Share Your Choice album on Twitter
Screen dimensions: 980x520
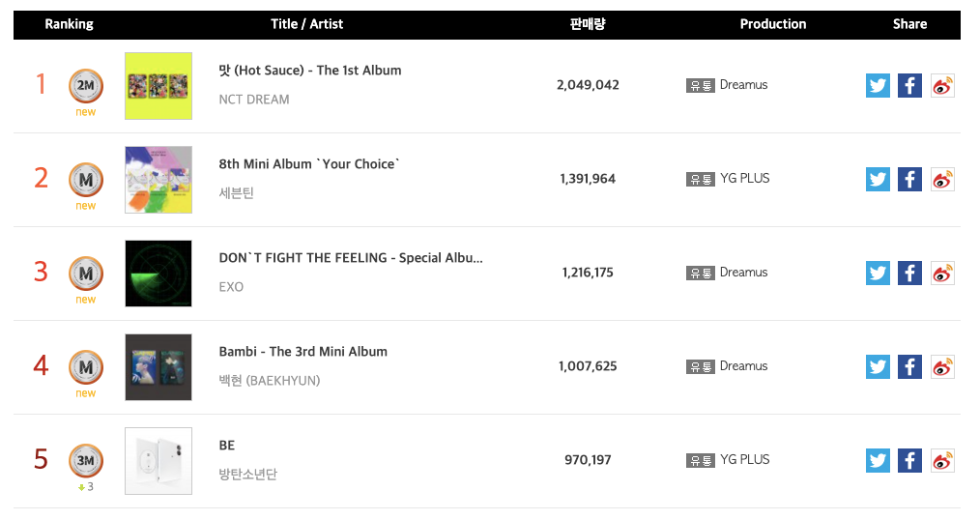[878, 180]
